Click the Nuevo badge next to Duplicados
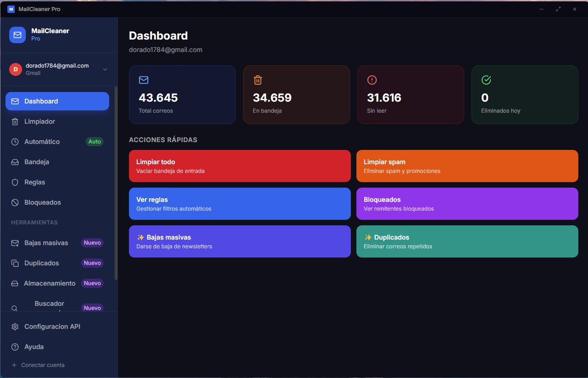Screen dimensions: 588x378 click(x=93, y=263)
